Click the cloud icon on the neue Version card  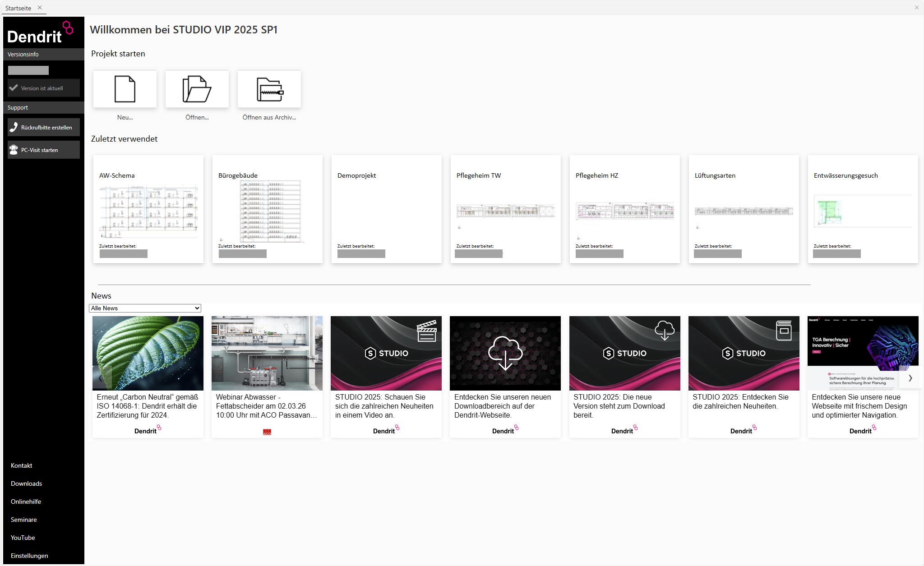tap(665, 331)
